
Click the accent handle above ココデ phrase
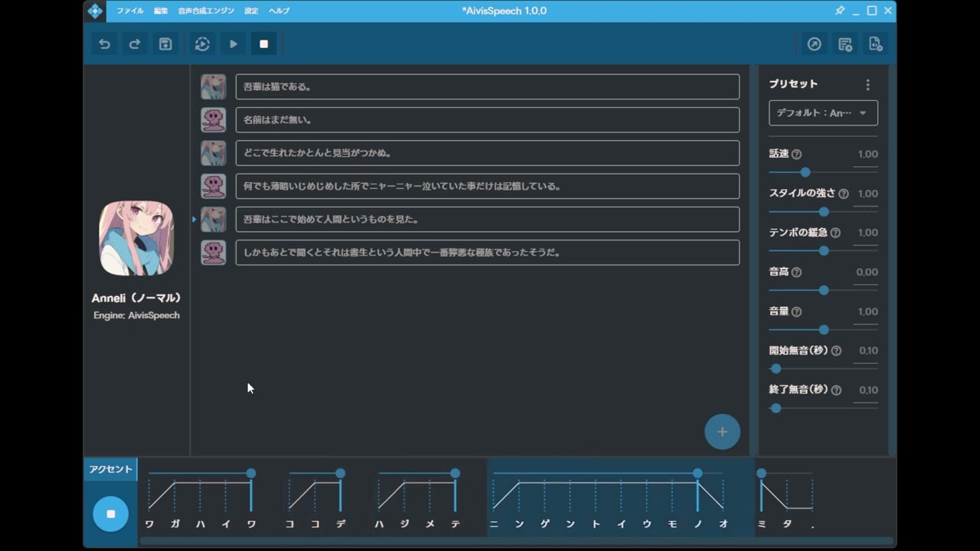click(x=340, y=474)
